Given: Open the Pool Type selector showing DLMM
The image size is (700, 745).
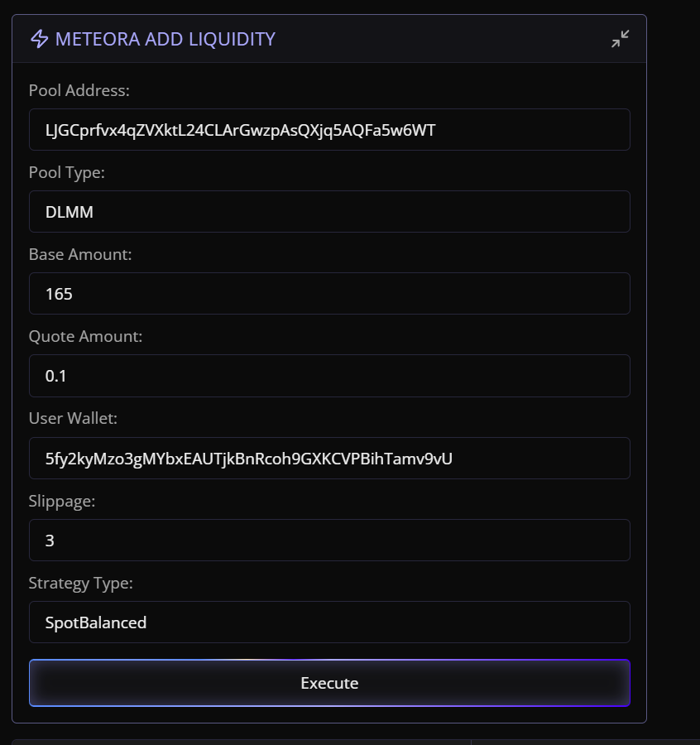Looking at the screenshot, I should tap(329, 211).
